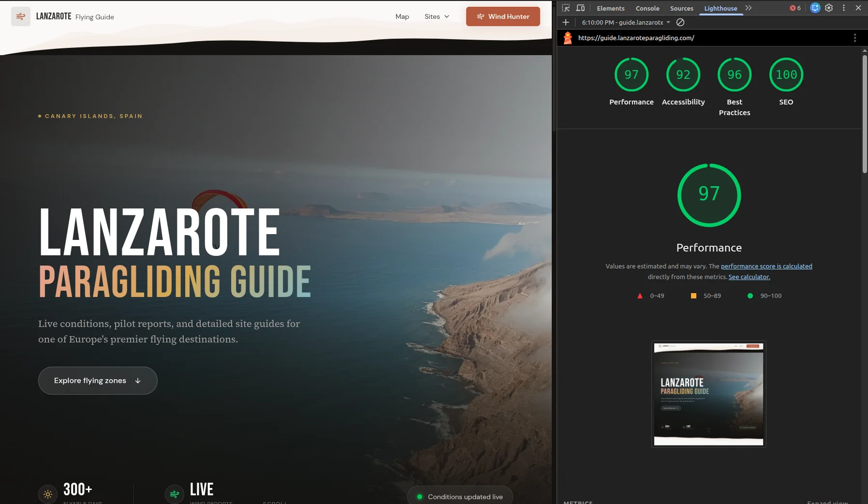Toggle the device toolbar emulation
The image size is (868, 504).
(x=580, y=8)
